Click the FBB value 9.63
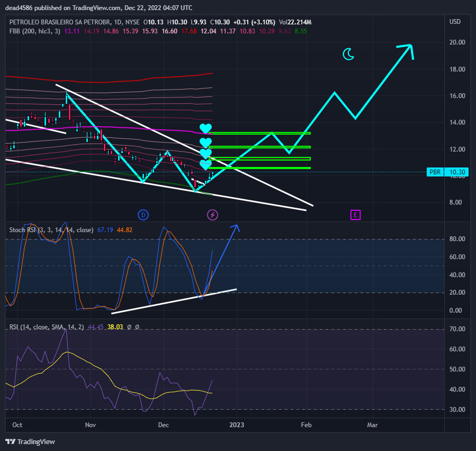476x451 pixels. point(284,31)
